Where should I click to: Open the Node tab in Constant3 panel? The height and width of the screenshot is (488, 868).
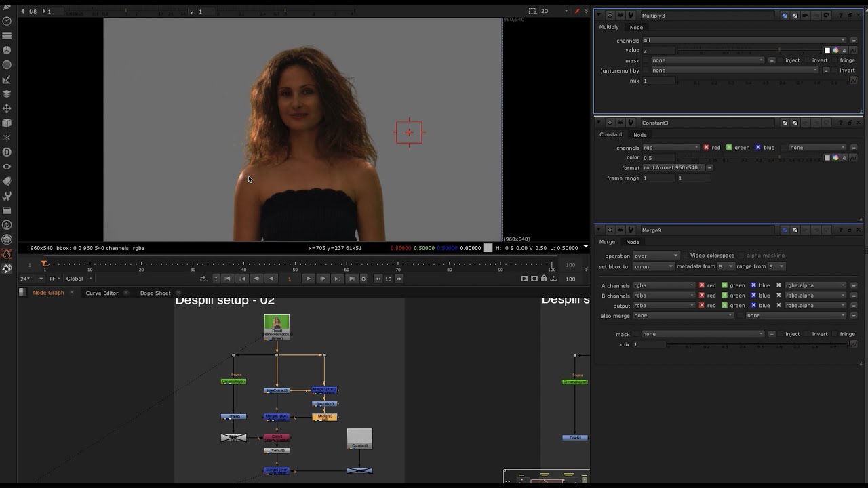tap(639, 134)
